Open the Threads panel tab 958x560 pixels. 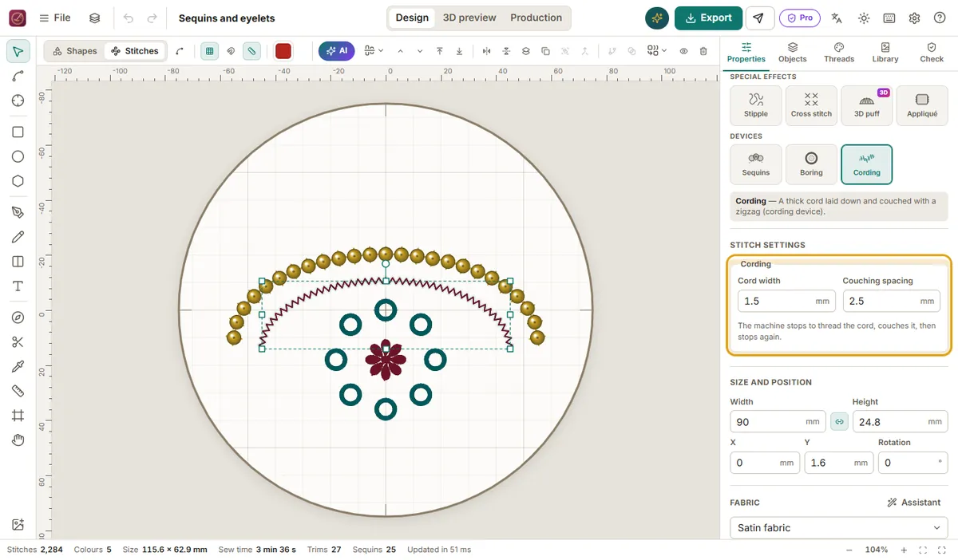[x=839, y=53]
